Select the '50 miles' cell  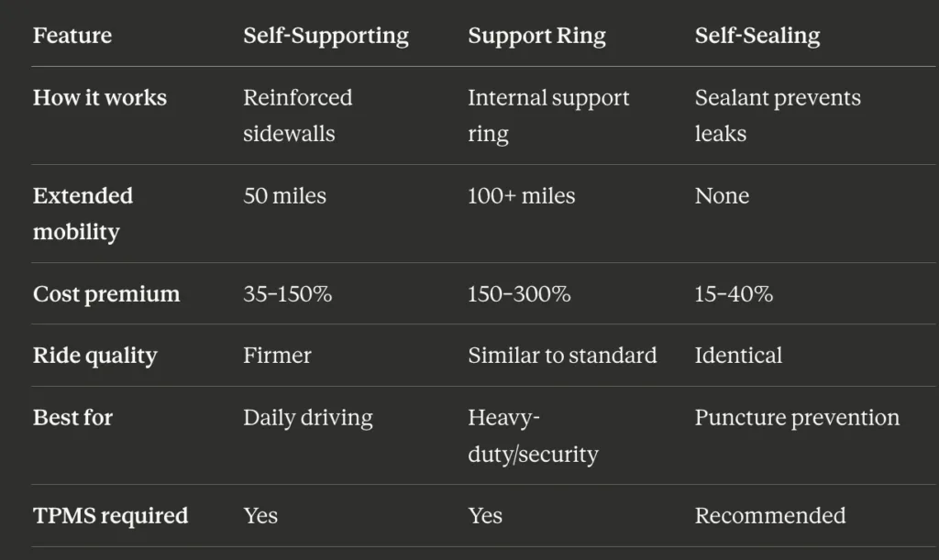click(x=284, y=196)
